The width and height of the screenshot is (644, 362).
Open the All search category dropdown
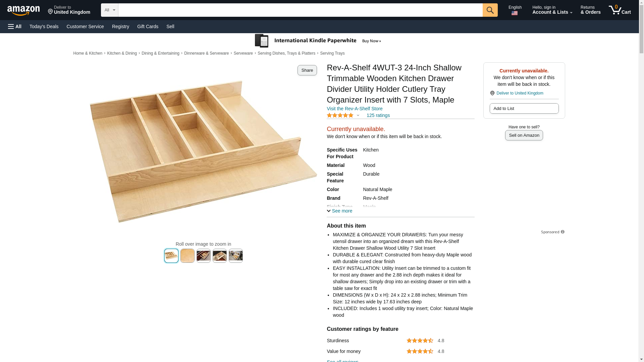[110, 10]
